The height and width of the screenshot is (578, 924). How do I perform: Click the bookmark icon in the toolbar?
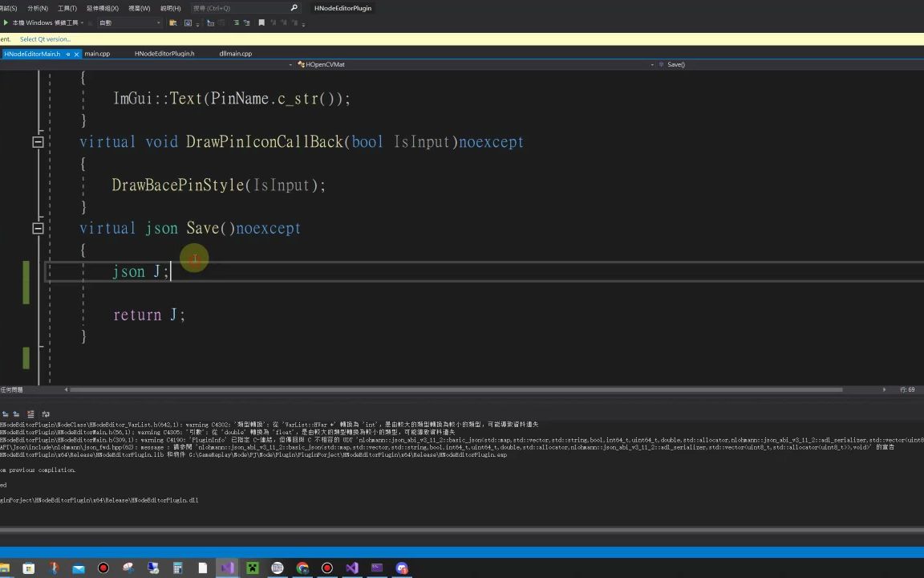point(261,23)
